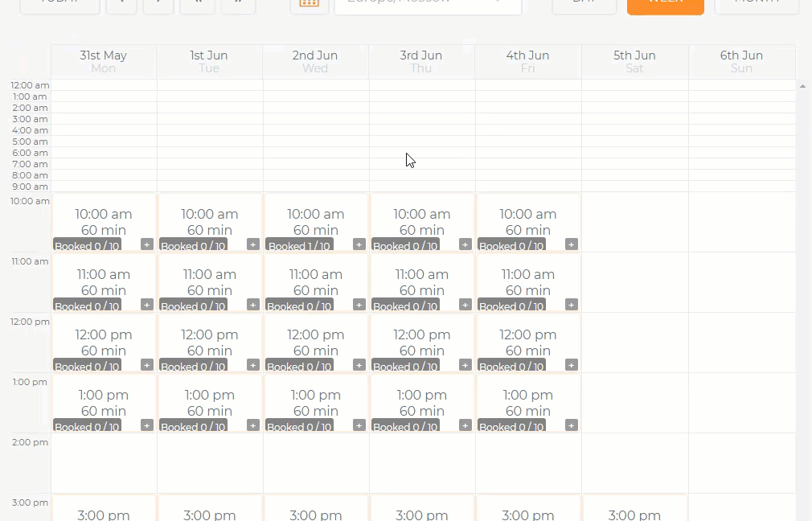Click the 10:00 am time label
The width and height of the screenshot is (812, 521).
pos(30,201)
